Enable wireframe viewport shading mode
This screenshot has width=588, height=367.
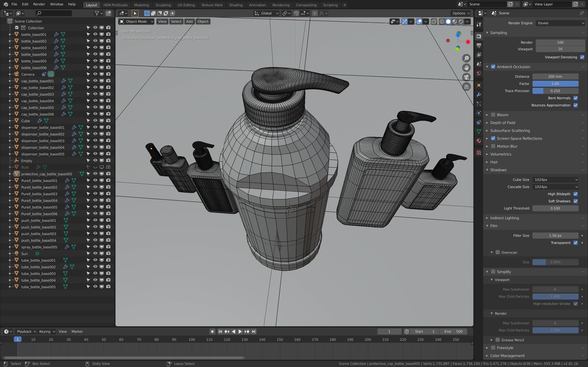coord(442,21)
